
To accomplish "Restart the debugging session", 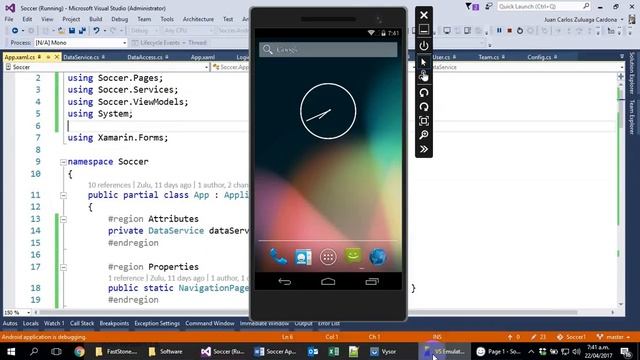I will pos(520,31).
